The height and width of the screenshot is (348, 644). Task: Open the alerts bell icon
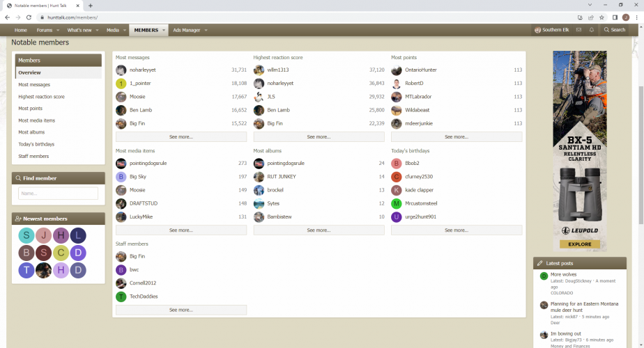[x=592, y=30]
